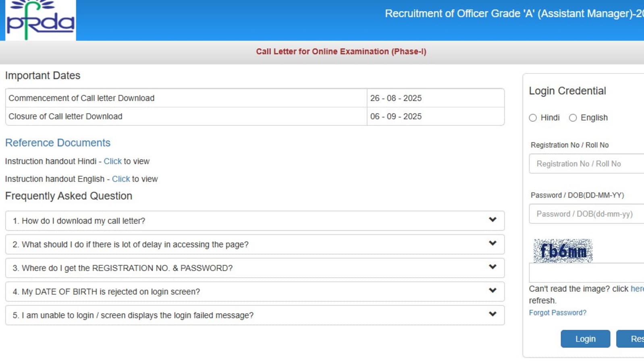Open the Hindi instruction handout Click link
Viewport: 644px width, 363px height.
[112, 161]
